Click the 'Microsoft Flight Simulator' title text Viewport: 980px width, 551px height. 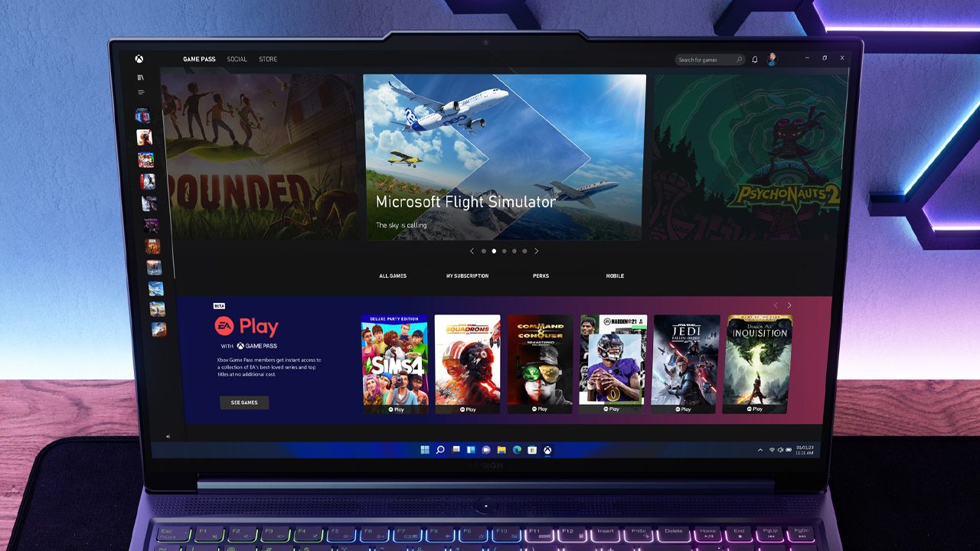tap(465, 203)
